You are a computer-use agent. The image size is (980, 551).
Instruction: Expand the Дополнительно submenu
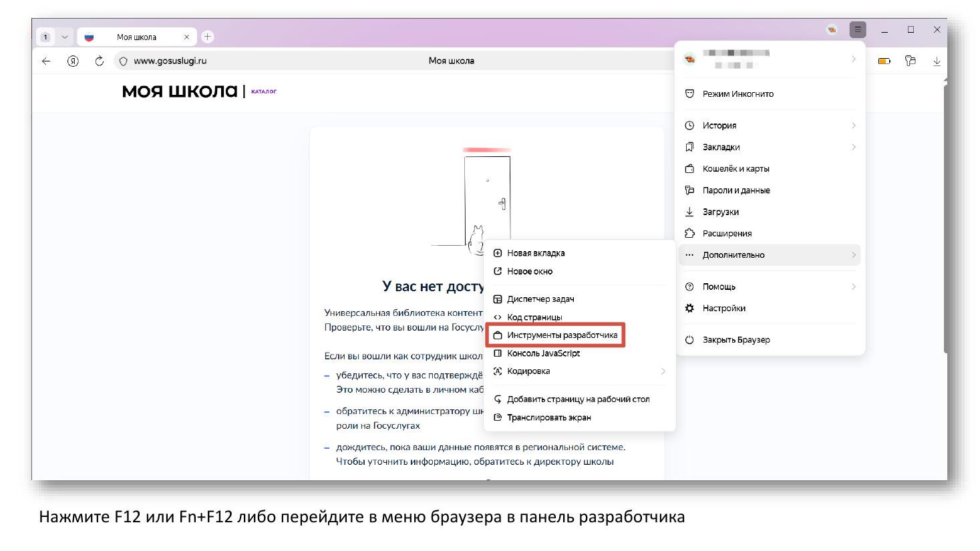pos(770,255)
